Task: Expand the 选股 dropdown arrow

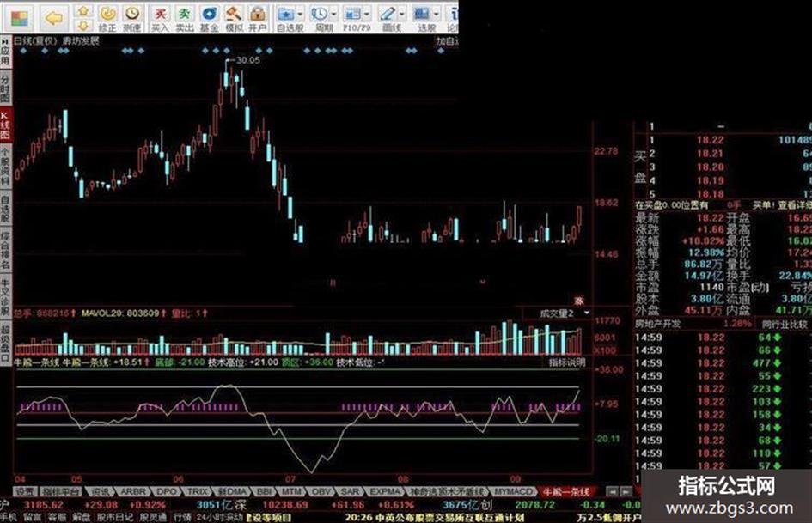Action: [436, 15]
